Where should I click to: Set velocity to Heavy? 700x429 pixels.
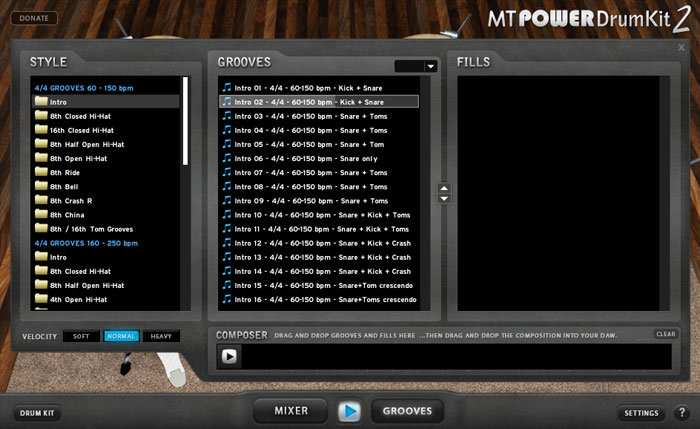(161, 336)
